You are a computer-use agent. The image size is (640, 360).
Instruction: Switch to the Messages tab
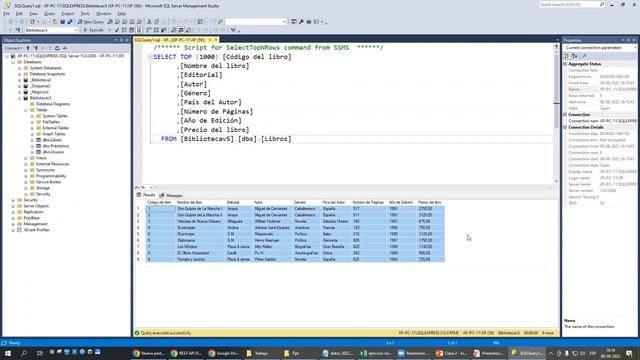(x=171, y=196)
